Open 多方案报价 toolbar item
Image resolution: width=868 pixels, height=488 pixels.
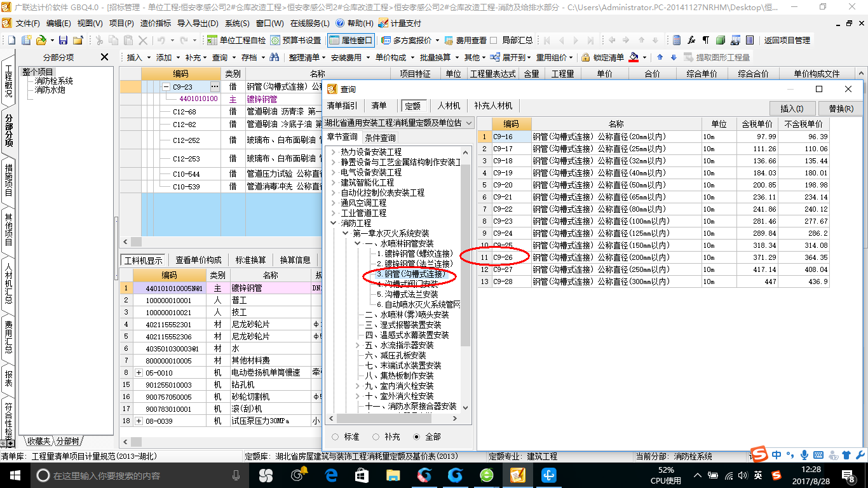tap(410, 40)
